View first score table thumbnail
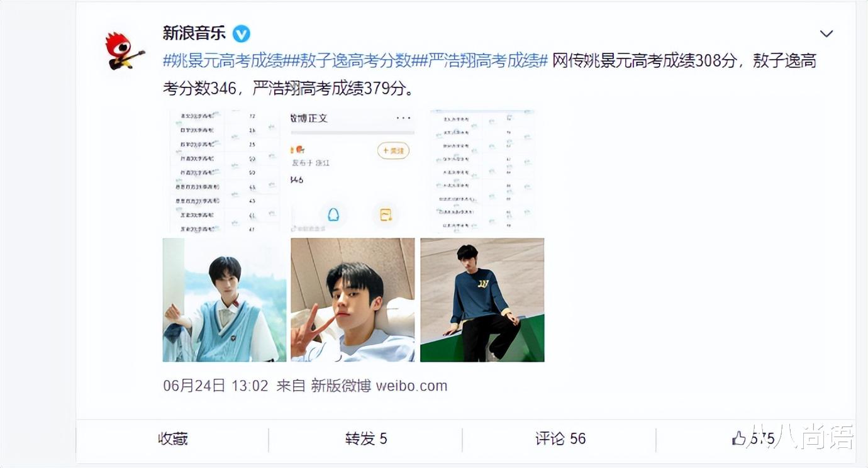 click(x=225, y=171)
